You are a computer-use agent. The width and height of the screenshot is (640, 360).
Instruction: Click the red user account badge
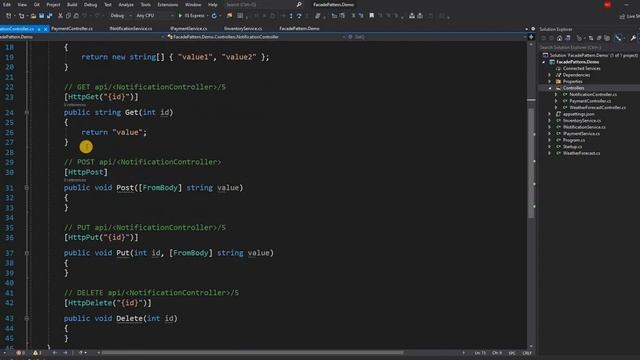(607, 4)
